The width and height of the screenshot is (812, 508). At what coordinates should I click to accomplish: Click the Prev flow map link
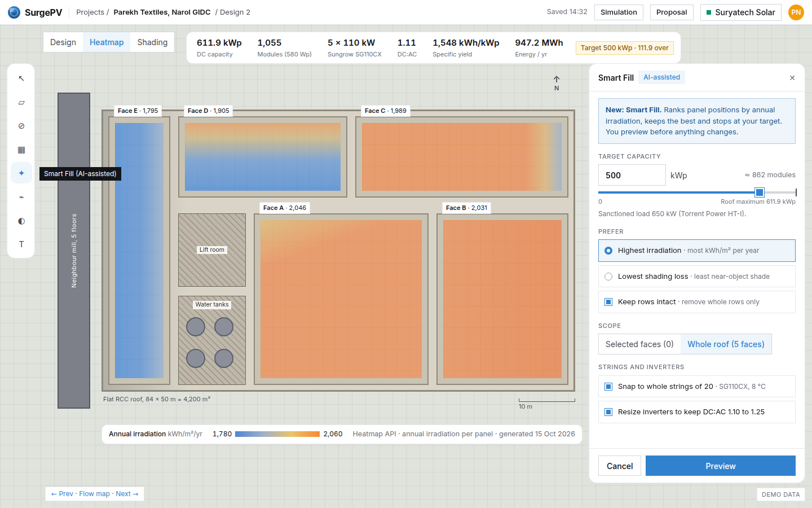coord(63,494)
